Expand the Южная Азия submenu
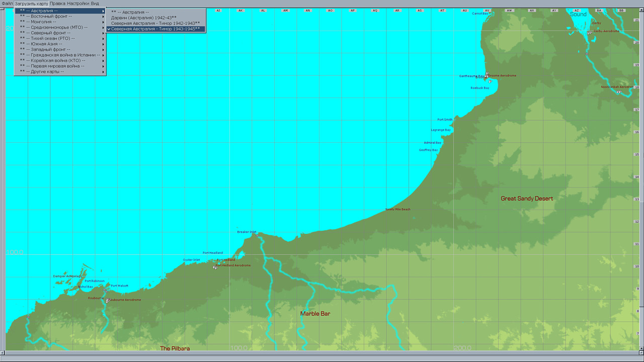The width and height of the screenshot is (644, 362). point(60,44)
